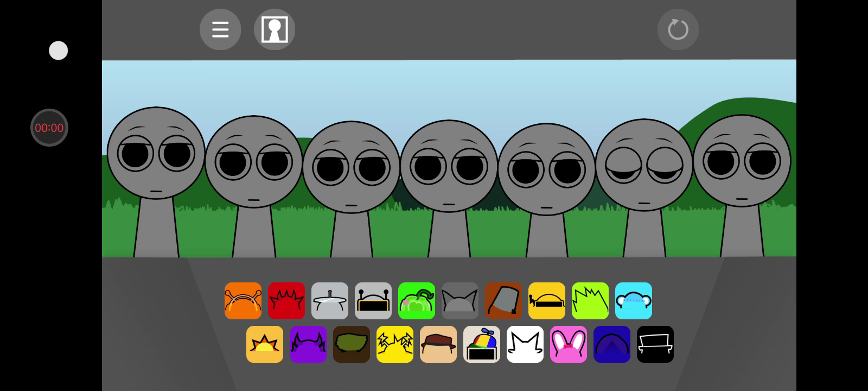This screenshot has width=868, height=391.
Task: Open the hamburger menu
Action: 220,29
